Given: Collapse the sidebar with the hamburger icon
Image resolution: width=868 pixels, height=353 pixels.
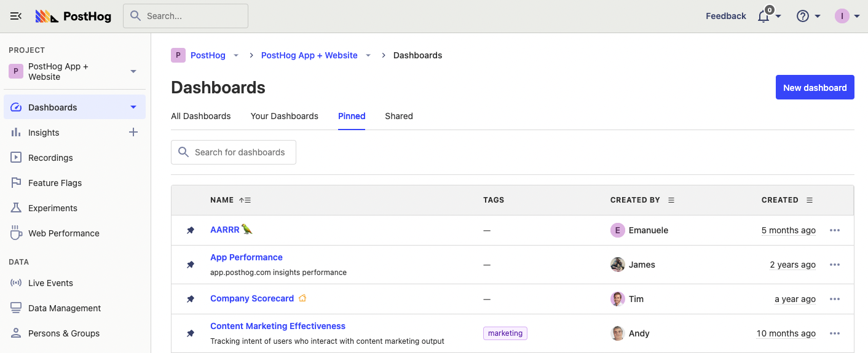Looking at the screenshot, I should [16, 16].
